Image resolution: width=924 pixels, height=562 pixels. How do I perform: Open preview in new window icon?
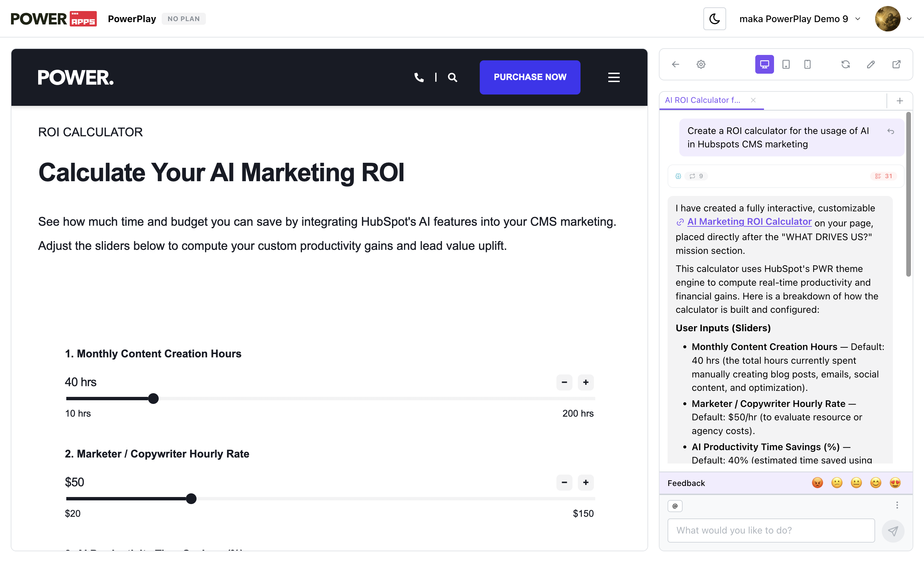tap(896, 65)
